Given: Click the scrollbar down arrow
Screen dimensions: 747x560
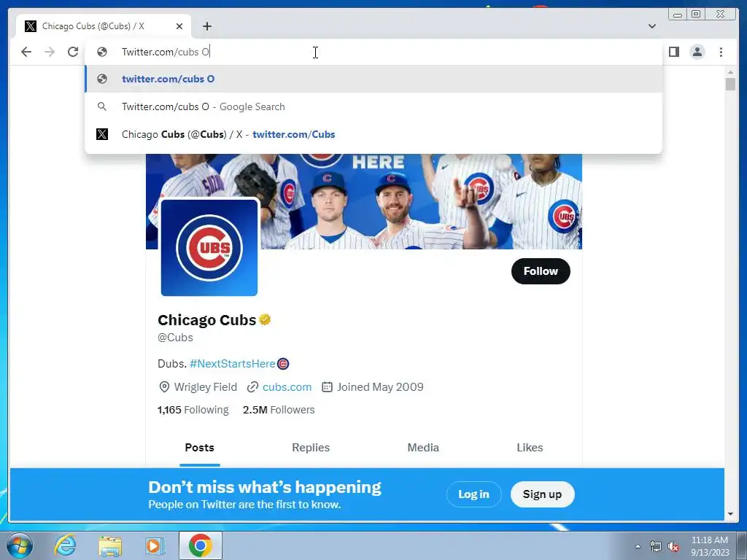Looking at the screenshot, I should click(x=730, y=514).
